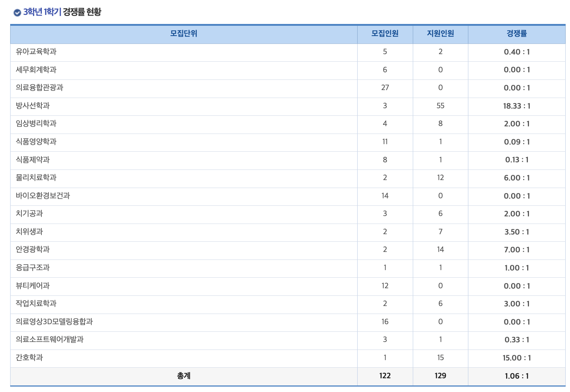Click recruitment count 5 for 유아교육학과
Image resolution: width=570 pixels, height=392 pixels.
coord(385,52)
